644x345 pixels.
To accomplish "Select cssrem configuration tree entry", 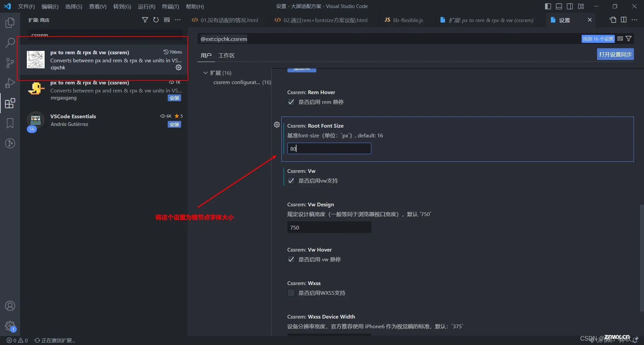I will pos(242,82).
